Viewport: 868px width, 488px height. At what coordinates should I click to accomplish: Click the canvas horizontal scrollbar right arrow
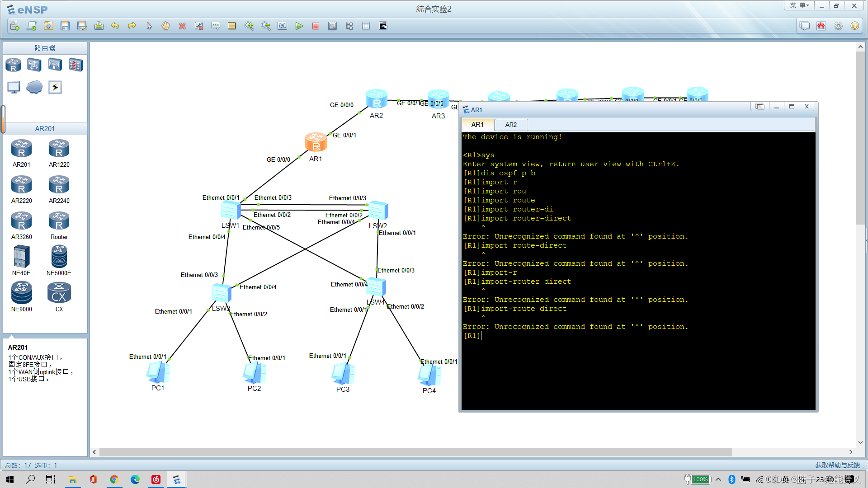point(851,452)
